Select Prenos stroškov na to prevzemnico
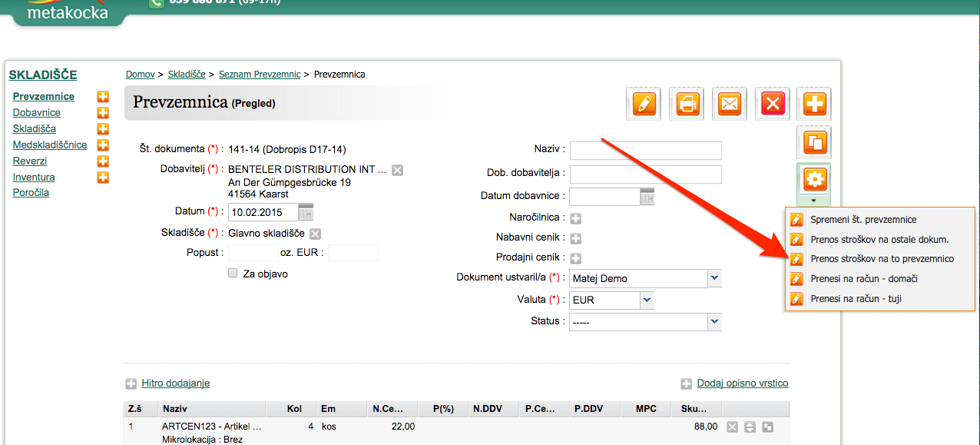 [882, 259]
